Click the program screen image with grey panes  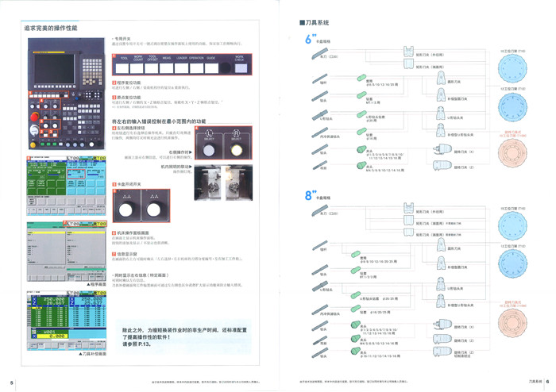click(66, 251)
